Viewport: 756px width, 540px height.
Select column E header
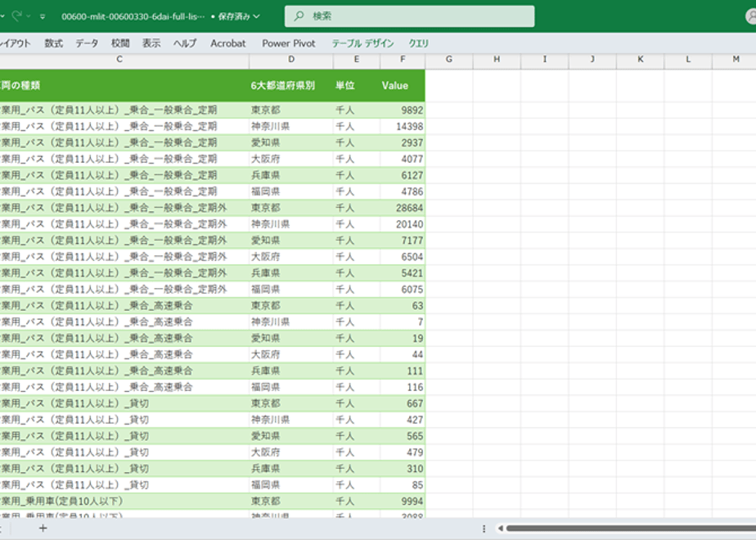[x=356, y=59]
